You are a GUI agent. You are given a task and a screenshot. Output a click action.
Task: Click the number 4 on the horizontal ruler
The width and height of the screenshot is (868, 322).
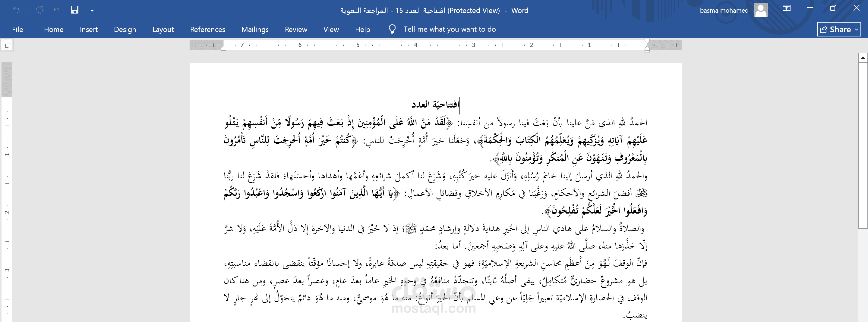[416, 45]
